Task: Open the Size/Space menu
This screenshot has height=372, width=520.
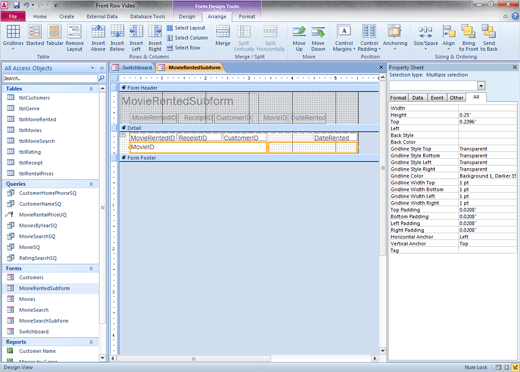Action: [x=426, y=38]
